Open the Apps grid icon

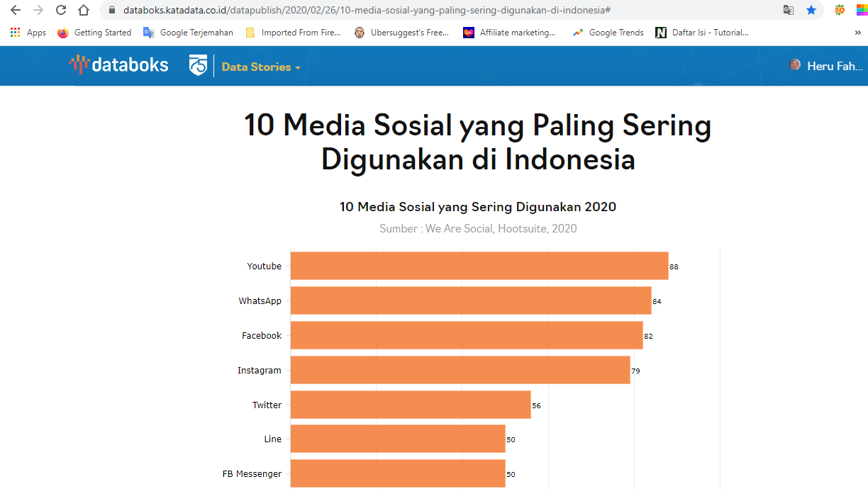pyautogui.click(x=16, y=32)
